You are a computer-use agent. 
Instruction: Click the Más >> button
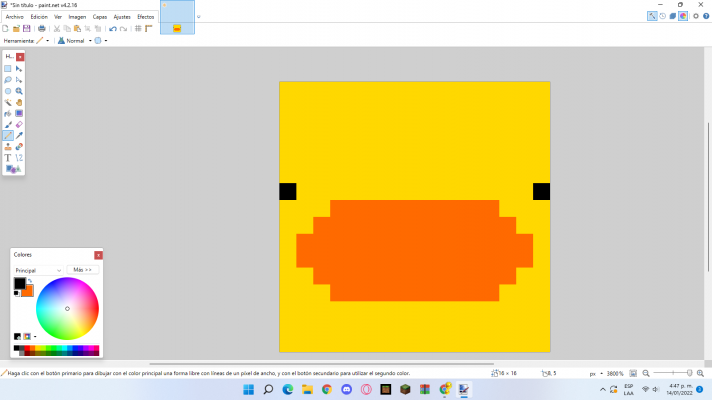(83, 270)
